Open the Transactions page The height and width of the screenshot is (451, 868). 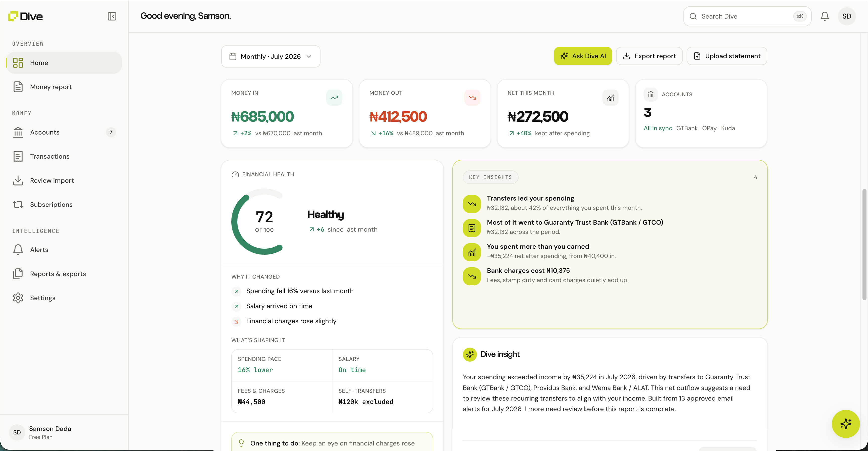point(64,156)
